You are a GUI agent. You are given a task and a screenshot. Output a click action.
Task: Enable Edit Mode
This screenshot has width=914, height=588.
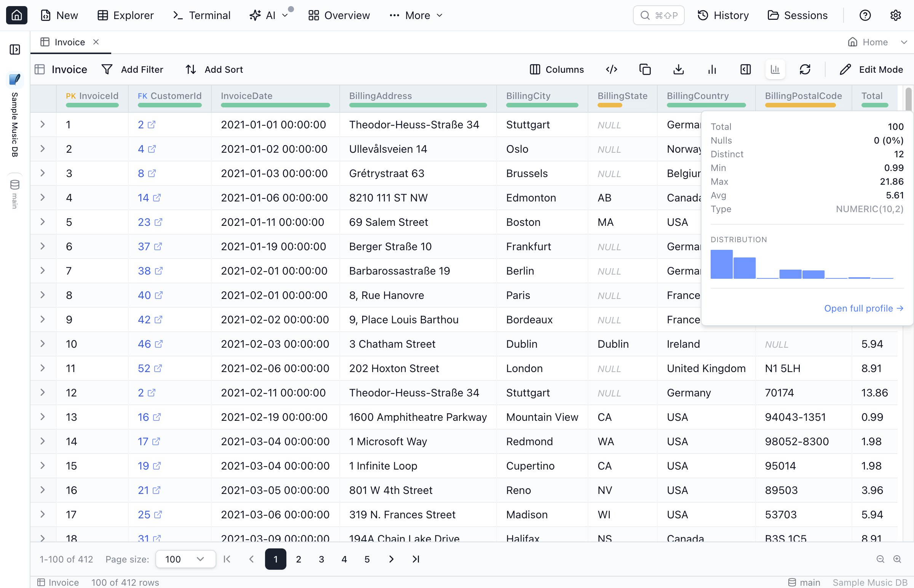[x=872, y=69]
